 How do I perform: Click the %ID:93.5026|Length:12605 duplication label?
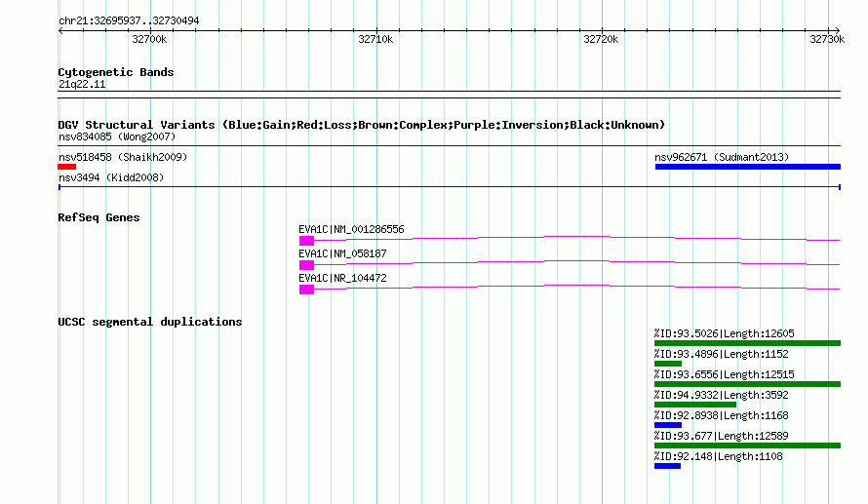pos(724,333)
